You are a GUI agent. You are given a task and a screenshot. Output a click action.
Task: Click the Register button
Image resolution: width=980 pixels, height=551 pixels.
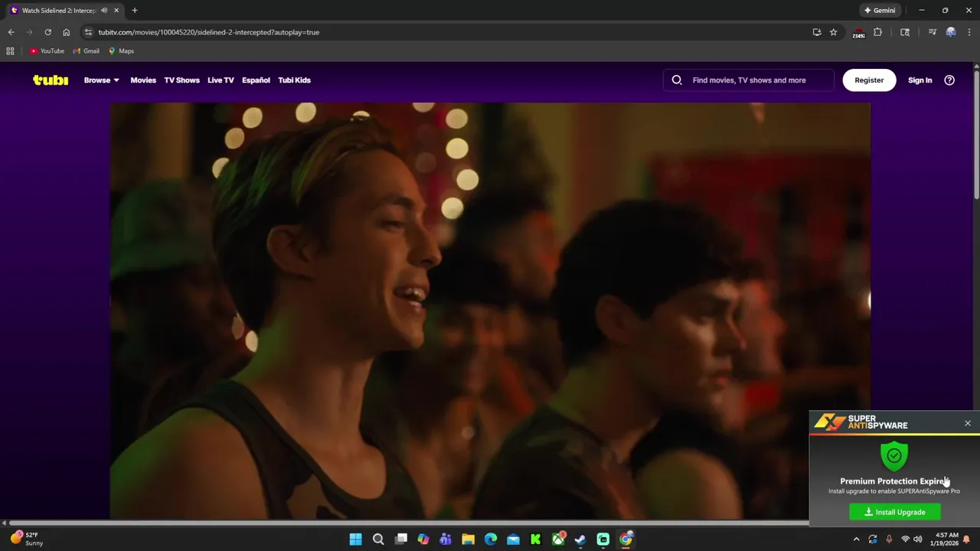coord(869,80)
